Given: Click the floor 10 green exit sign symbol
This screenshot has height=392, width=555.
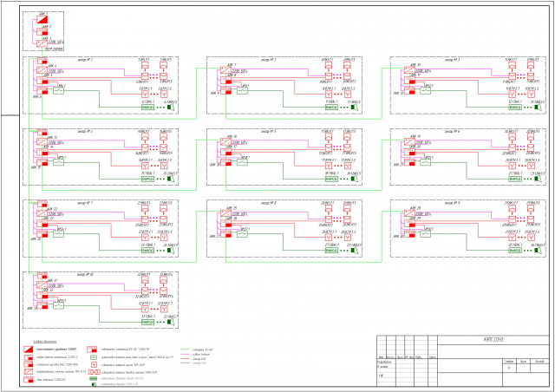Looking at the screenshot, I should pyautogui.click(x=147, y=323).
